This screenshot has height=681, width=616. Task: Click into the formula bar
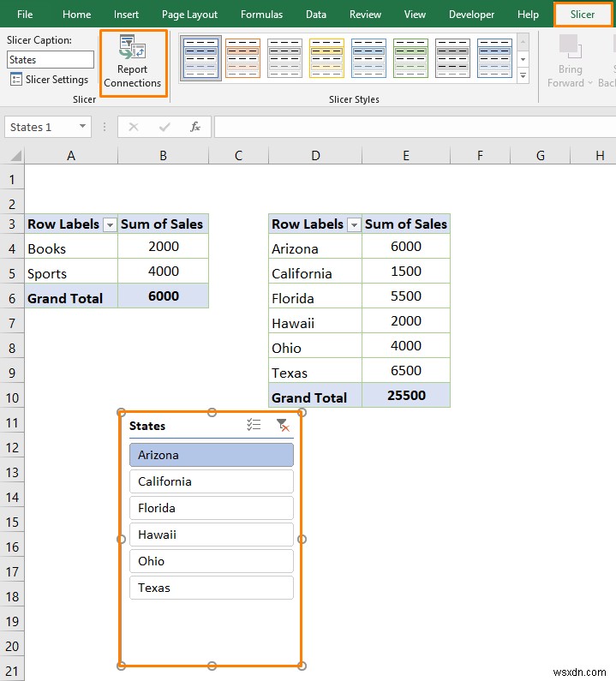click(415, 127)
